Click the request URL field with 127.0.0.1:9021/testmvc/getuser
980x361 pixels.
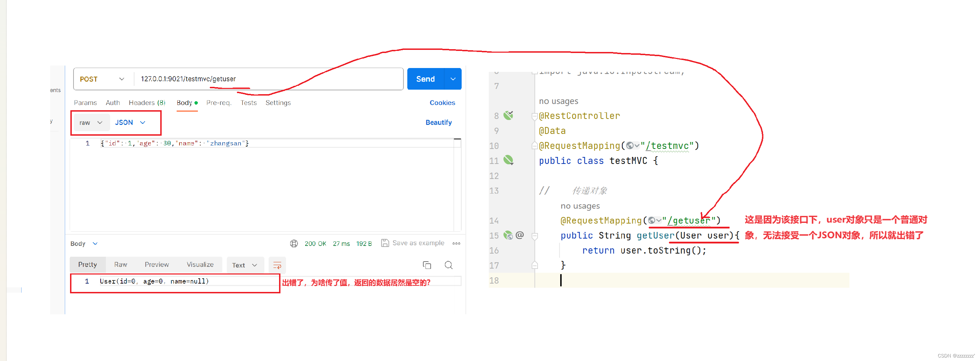268,79
